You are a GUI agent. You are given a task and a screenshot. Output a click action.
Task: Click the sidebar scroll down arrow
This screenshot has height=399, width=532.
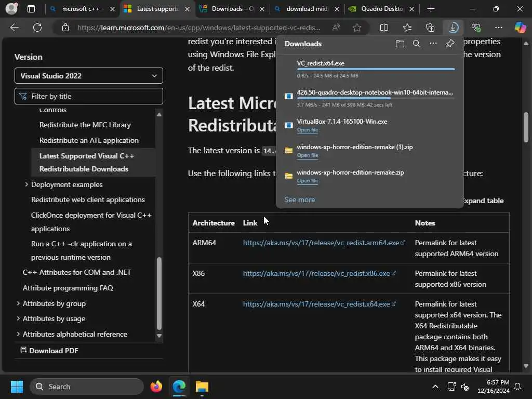coord(159,336)
